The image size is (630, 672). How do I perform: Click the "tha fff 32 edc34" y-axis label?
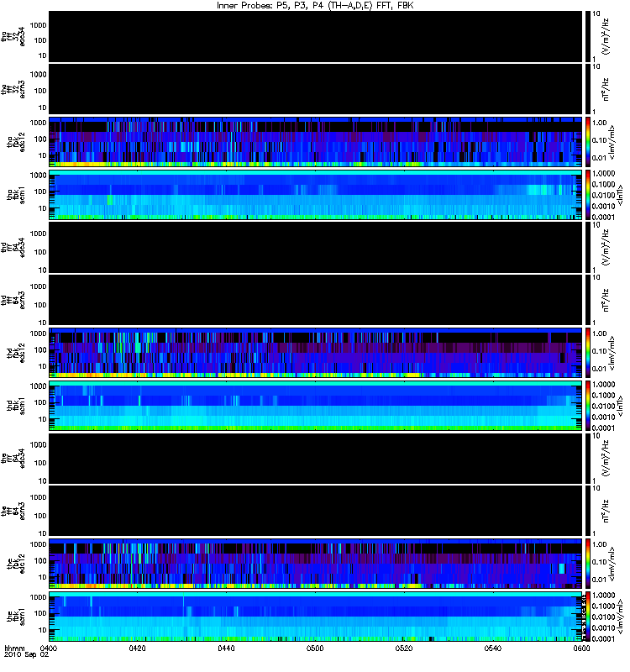(x=13, y=36)
